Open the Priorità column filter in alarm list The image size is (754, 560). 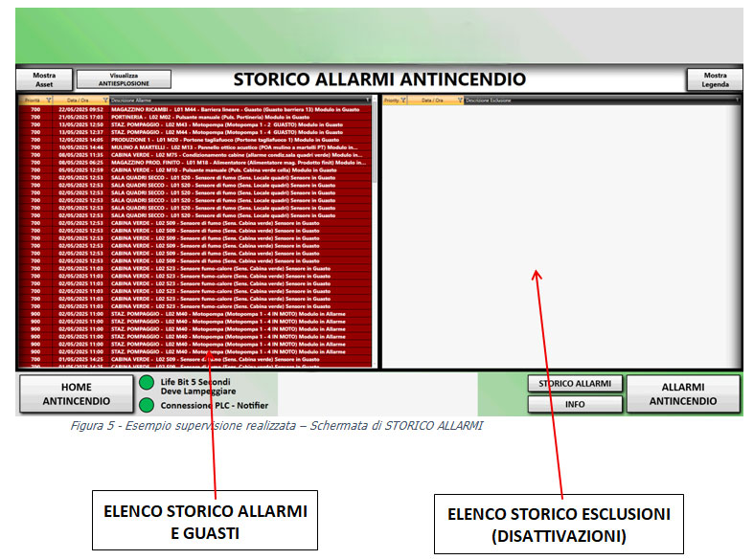(49, 101)
